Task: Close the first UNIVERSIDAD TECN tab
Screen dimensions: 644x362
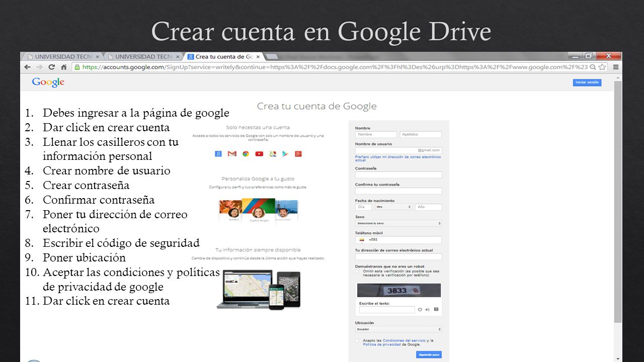Action: (x=97, y=56)
